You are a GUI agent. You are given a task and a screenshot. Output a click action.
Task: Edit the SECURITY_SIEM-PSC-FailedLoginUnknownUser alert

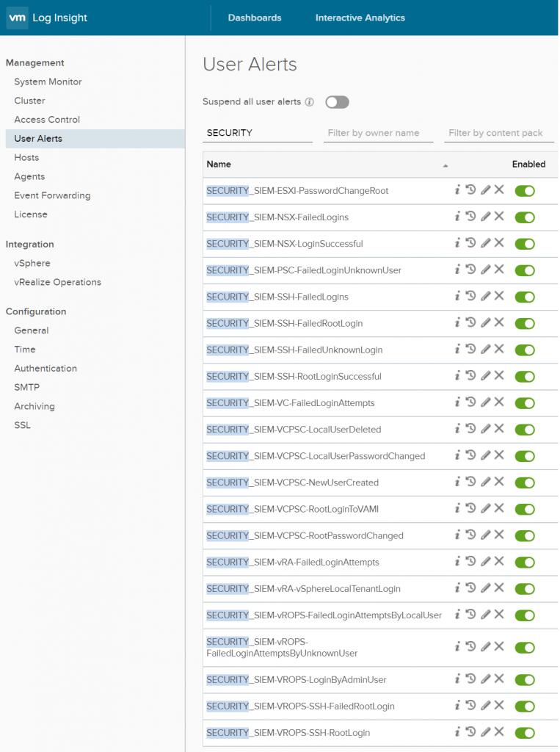tap(485, 270)
